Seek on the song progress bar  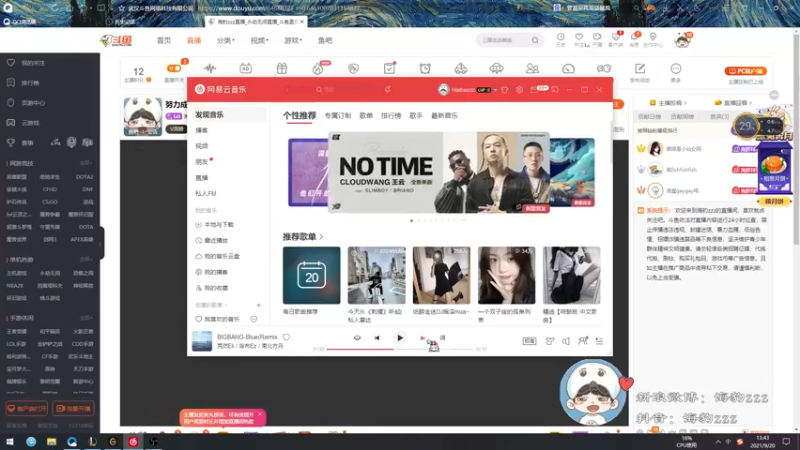pyautogui.click(x=401, y=349)
